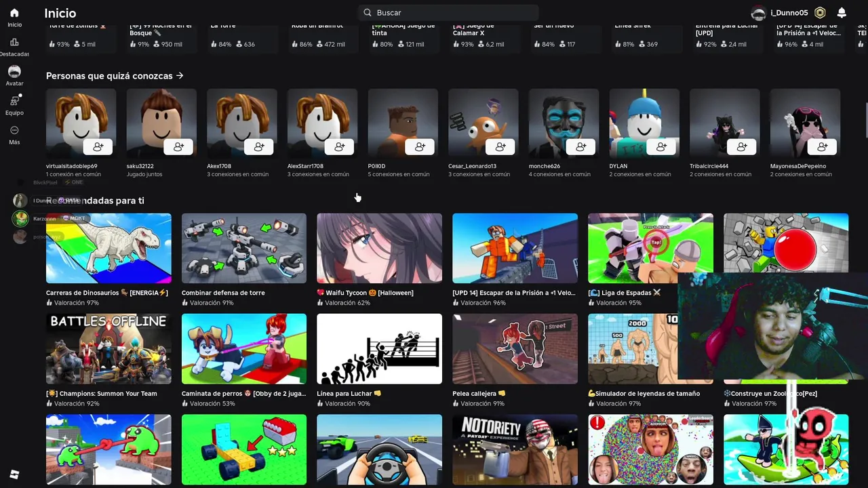Image resolution: width=868 pixels, height=488 pixels.
Task: Open virtualsitadoblep69 profile name
Action: coord(71,166)
